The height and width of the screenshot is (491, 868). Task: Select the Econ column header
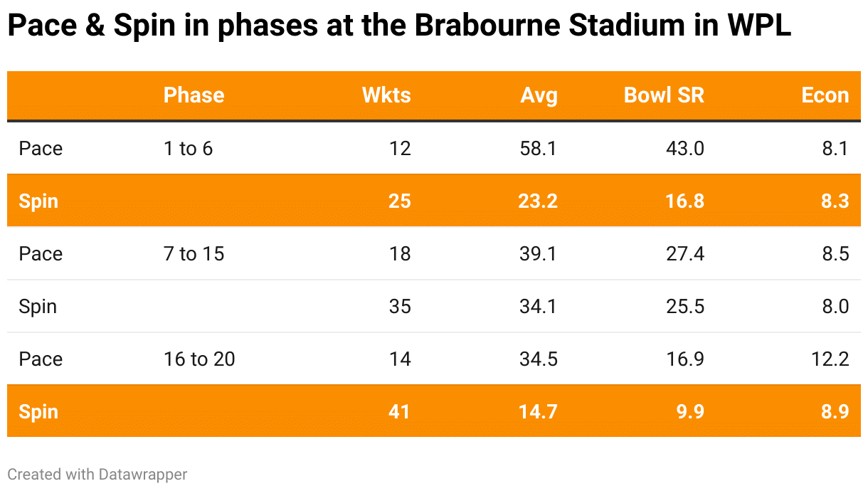(825, 95)
